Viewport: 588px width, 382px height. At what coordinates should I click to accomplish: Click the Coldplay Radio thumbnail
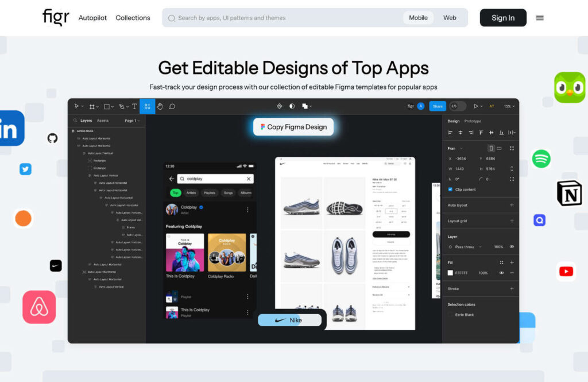tap(227, 253)
